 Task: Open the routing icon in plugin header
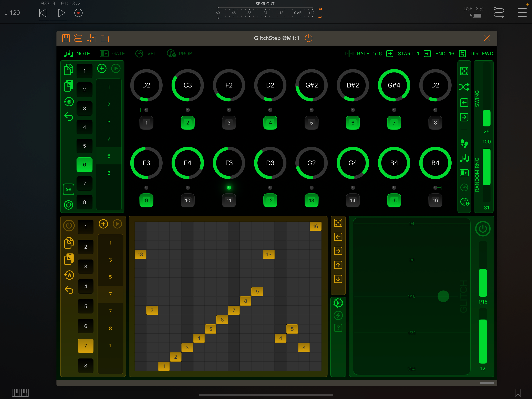pyautogui.click(x=78, y=38)
